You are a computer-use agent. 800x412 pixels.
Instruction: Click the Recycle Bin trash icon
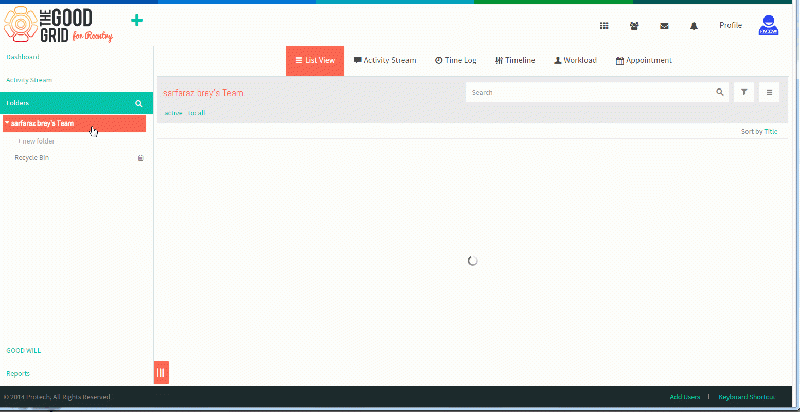(x=140, y=158)
